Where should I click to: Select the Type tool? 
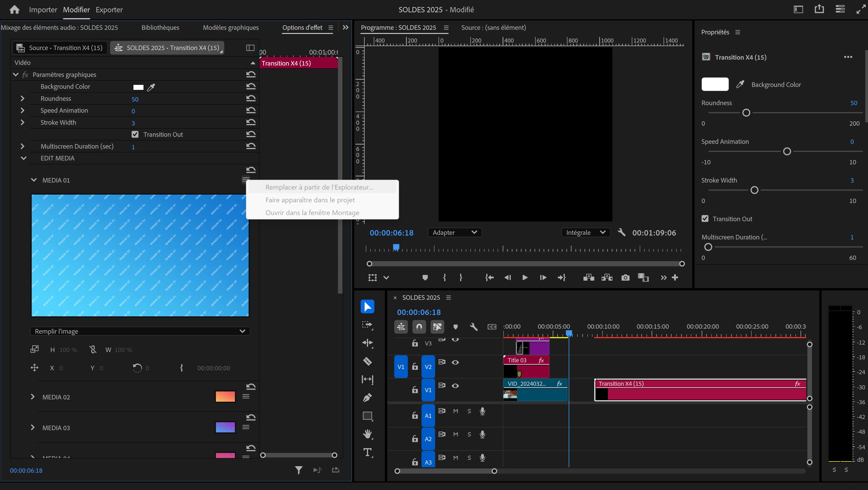point(367,452)
